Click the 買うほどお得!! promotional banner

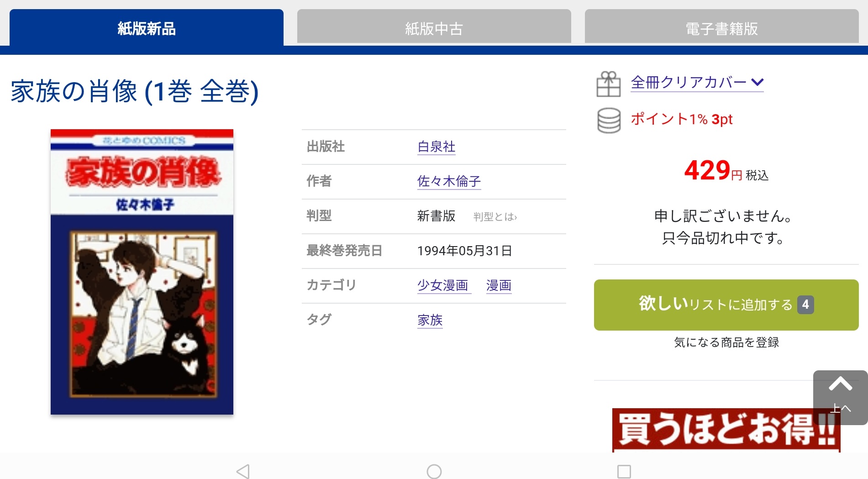[726, 430]
